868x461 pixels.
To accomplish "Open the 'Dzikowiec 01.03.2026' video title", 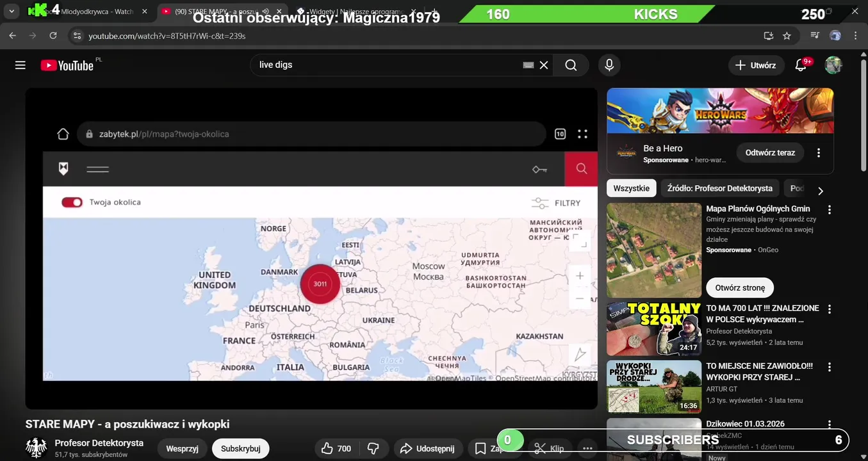I will [x=745, y=424].
